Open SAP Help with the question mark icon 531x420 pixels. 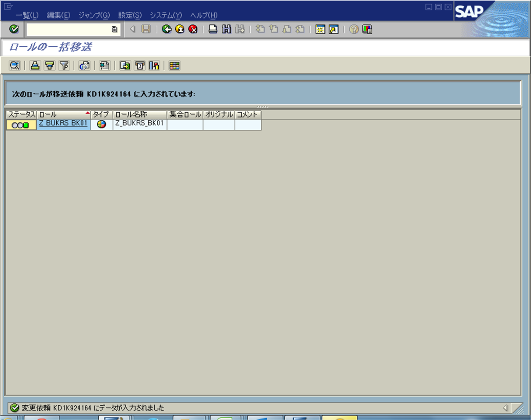[354, 29]
